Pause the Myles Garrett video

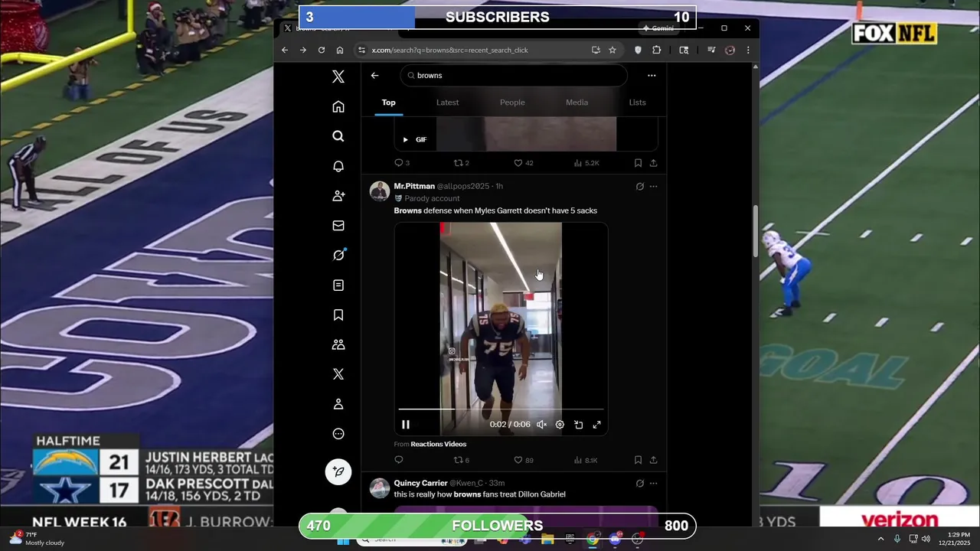406,425
